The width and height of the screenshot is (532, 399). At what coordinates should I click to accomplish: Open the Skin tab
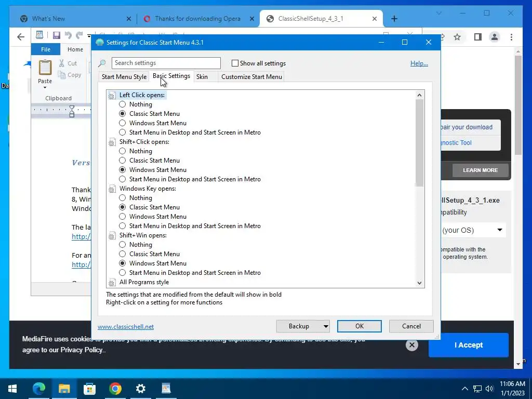pyautogui.click(x=202, y=77)
